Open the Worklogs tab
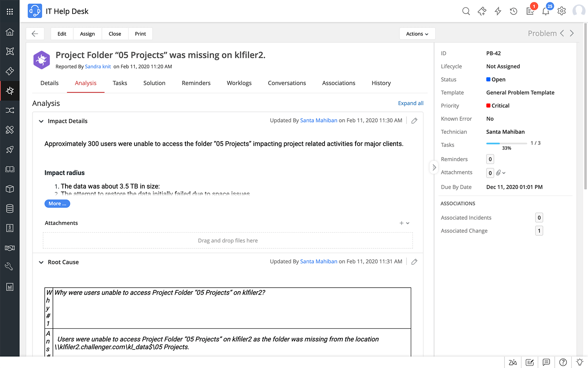588x368 pixels. (239, 83)
